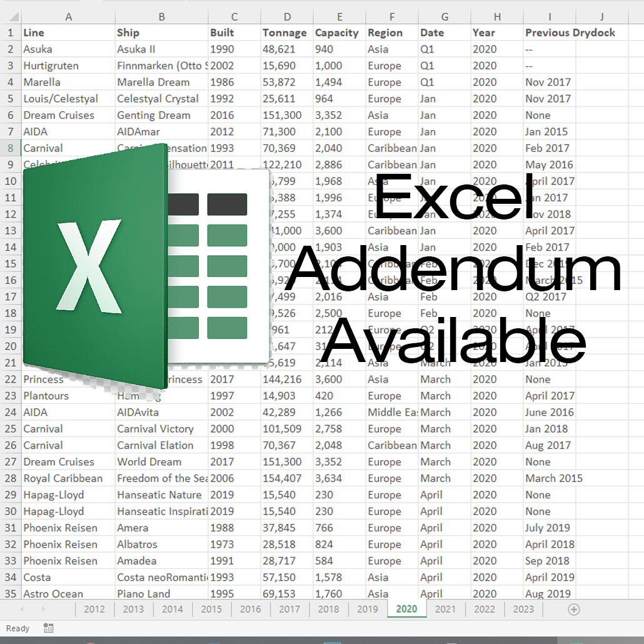Switch to the 2021 sheet tab
This screenshot has width=644, height=644.
click(445, 609)
